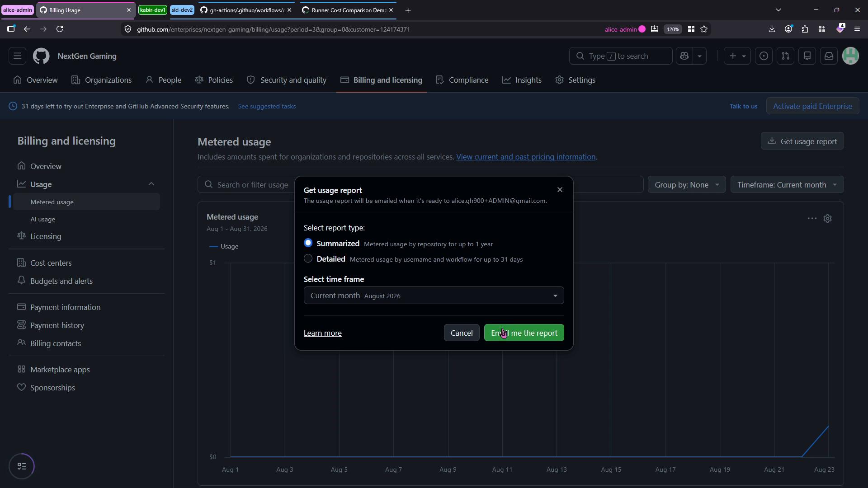Open AI usage in sidebar
The image size is (868, 488).
(x=86, y=219)
